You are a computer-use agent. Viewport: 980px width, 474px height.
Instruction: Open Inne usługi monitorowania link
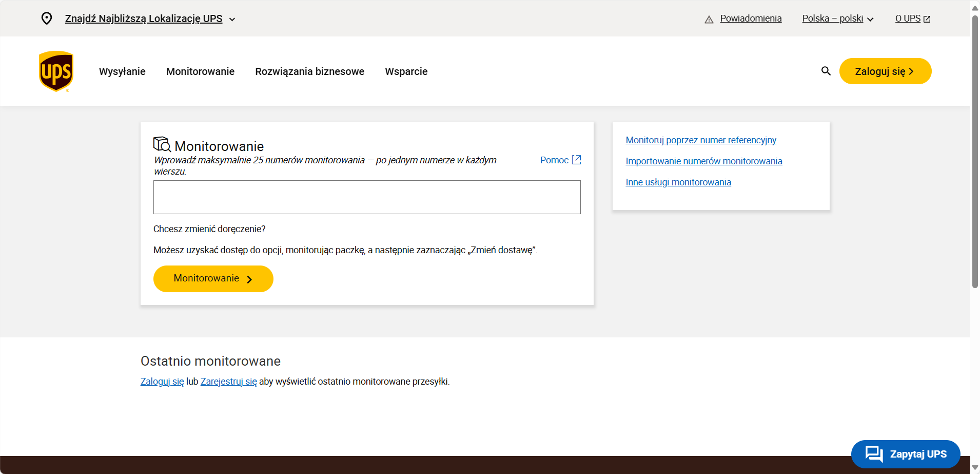[x=678, y=182]
